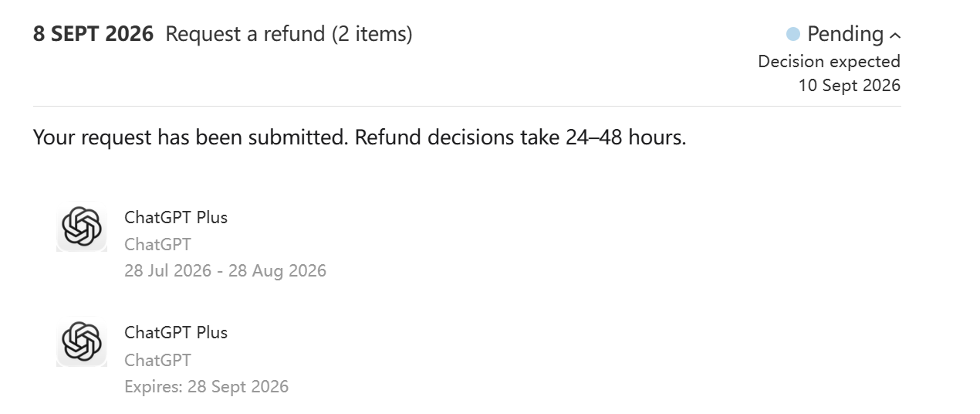Image resolution: width=980 pixels, height=414 pixels.
Task: Click the request submitted confirmation message
Action: tap(360, 137)
